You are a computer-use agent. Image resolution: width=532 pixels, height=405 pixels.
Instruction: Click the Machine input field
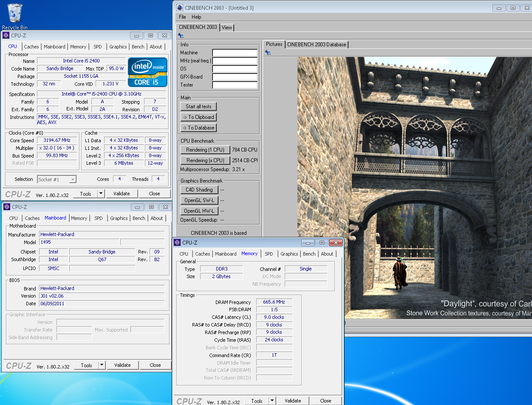pos(235,53)
